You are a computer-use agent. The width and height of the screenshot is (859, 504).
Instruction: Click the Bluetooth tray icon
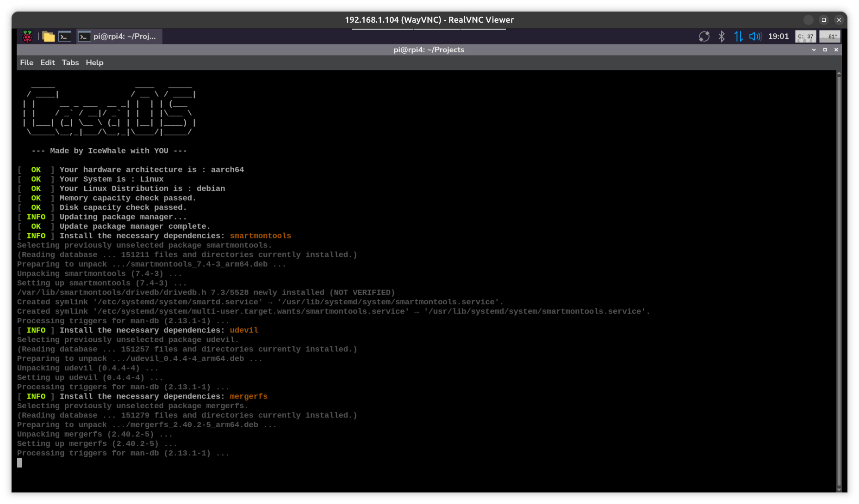click(x=721, y=37)
